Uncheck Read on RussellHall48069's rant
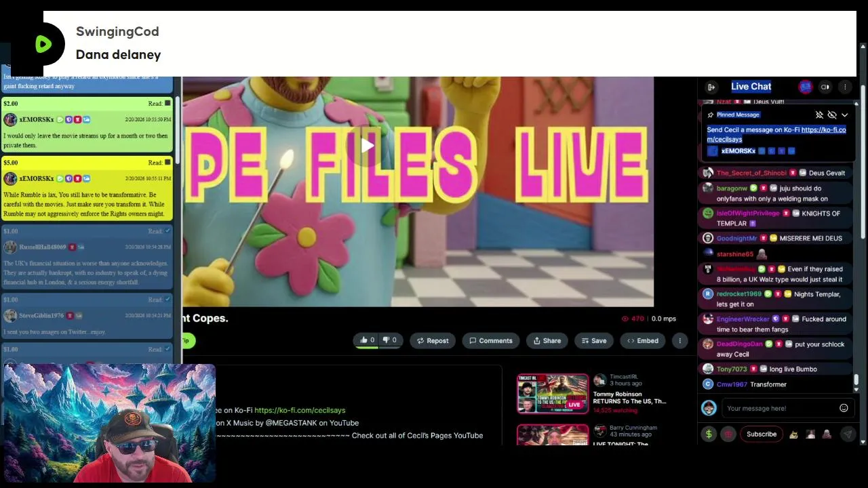 (x=168, y=231)
